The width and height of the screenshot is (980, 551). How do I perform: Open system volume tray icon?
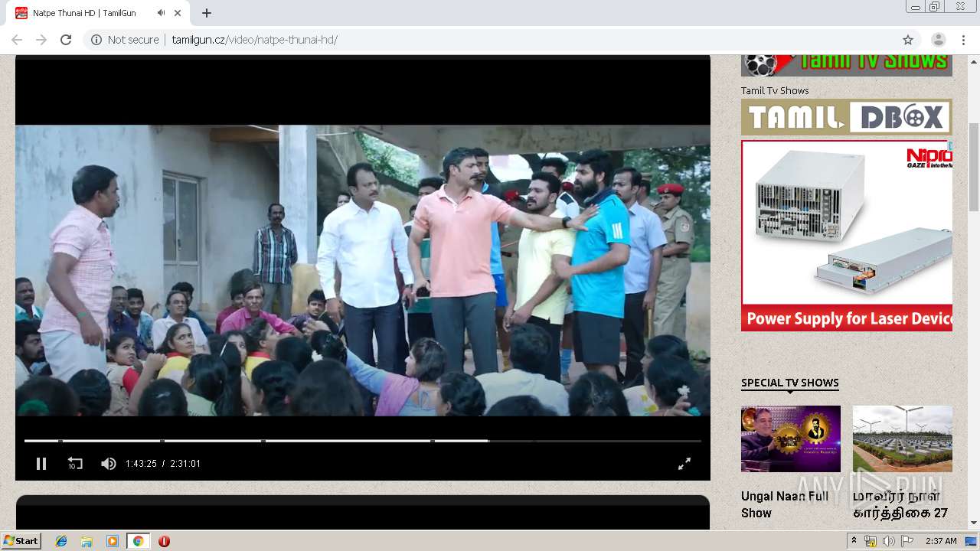click(x=888, y=541)
